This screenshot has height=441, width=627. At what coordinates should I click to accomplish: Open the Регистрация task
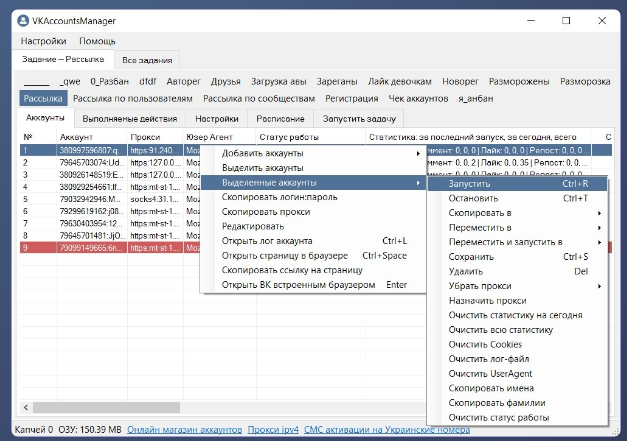(351, 98)
